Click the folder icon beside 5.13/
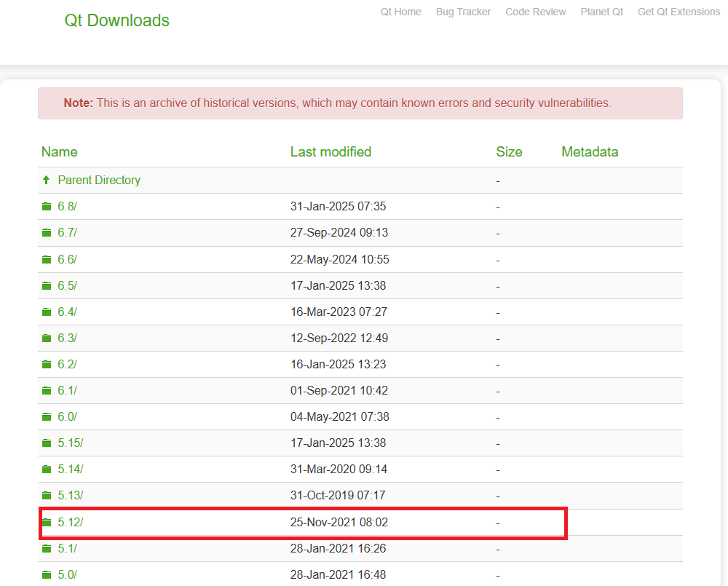The height and width of the screenshot is (586, 728). click(47, 496)
